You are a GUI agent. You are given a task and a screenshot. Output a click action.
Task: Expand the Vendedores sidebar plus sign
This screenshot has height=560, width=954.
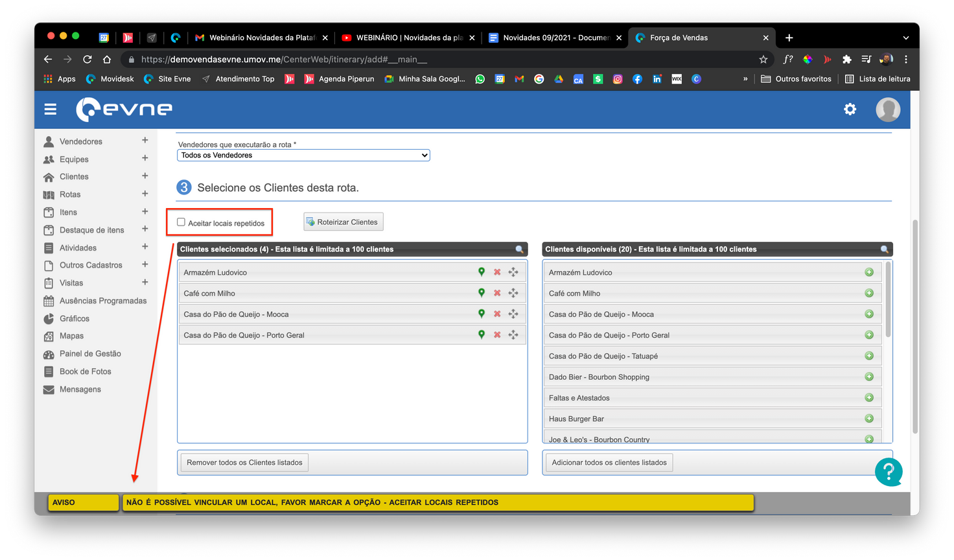click(145, 141)
